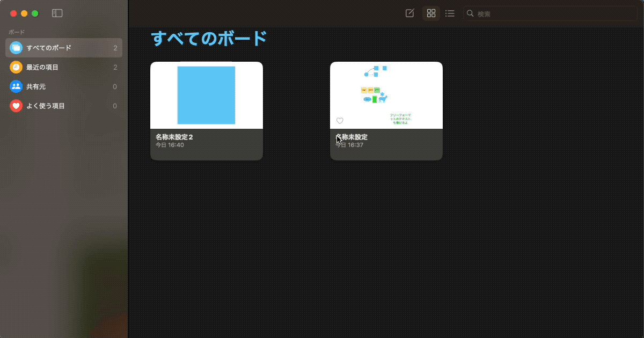Open 共有元 people icon

tap(16, 86)
